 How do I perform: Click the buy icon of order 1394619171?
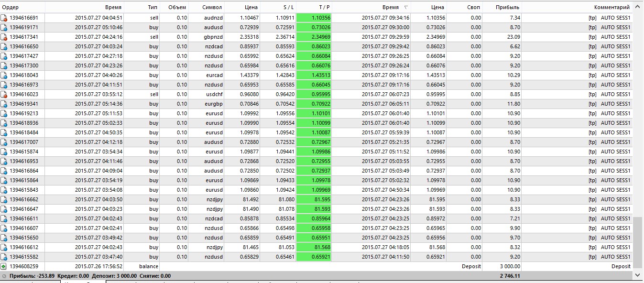4,27
